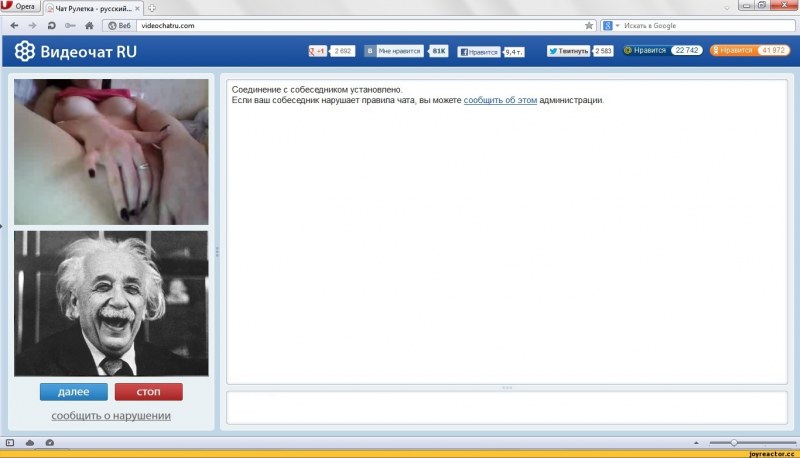The height and width of the screenshot is (458, 800).
Task: Click the 2 583 tweet counter
Action: [x=603, y=51]
